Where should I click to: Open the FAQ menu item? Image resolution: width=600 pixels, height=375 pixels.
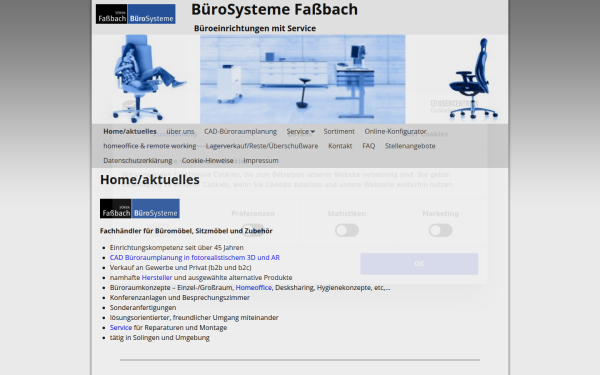coord(368,146)
